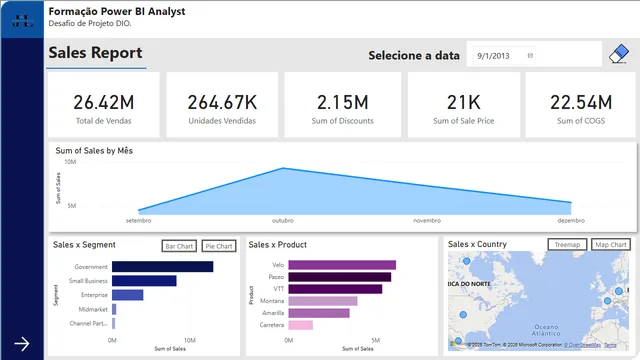Click the Midmarket segment bar
The height and width of the screenshot is (360, 640).
pyautogui.click(x=114, y=309)
